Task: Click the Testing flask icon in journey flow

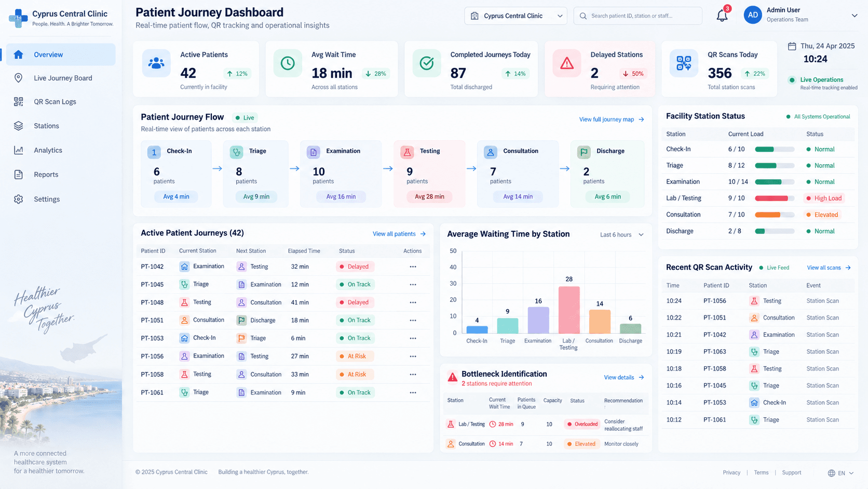Action: click(407, 152)
